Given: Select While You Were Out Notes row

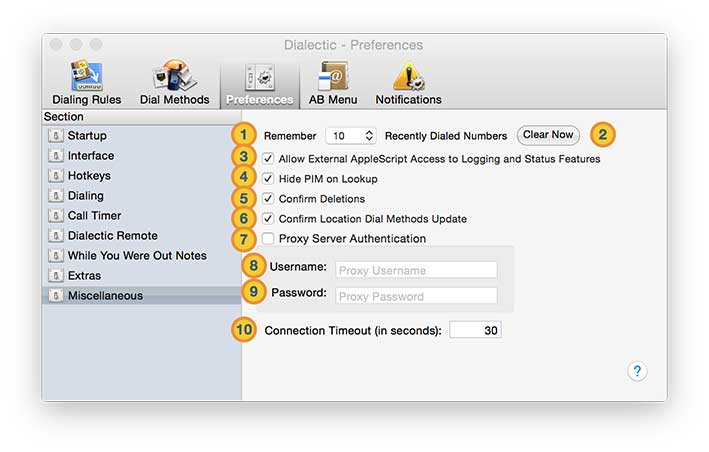Looking at the screenshot, I should click(142, 255).
